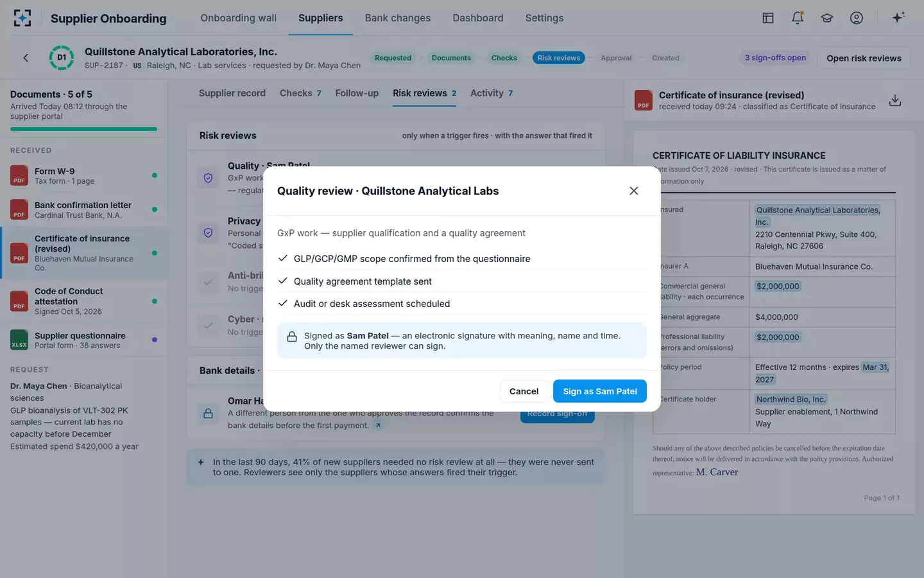The width and height of the screenshot is (924, 578).
Task: Cancel the Quality review dialog
Action: pos(524,391)
